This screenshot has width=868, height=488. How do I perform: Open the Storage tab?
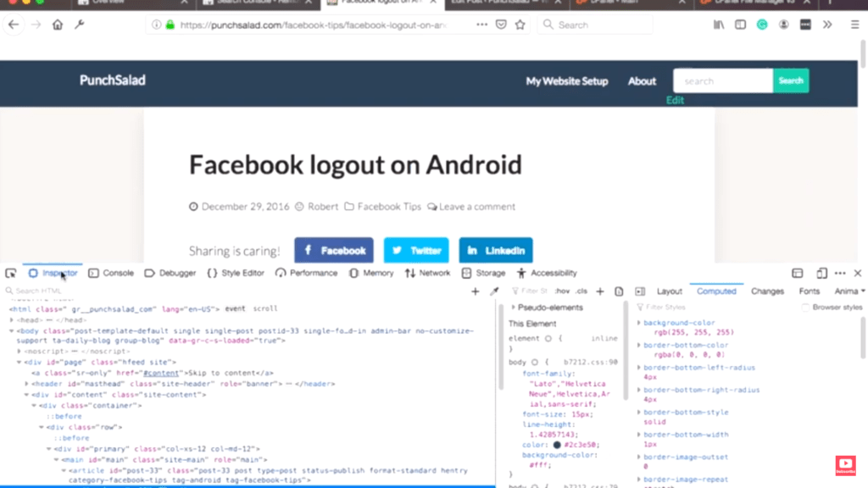(483, 273)
